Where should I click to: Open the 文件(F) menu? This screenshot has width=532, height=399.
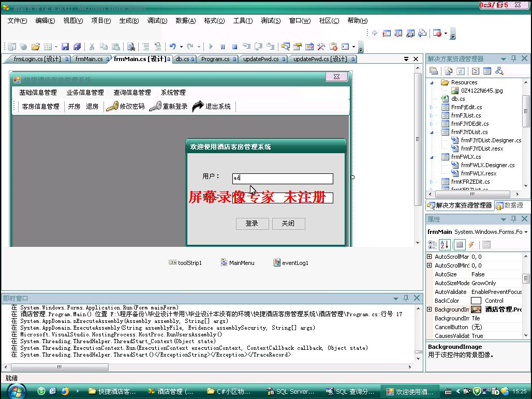[17, 21]
